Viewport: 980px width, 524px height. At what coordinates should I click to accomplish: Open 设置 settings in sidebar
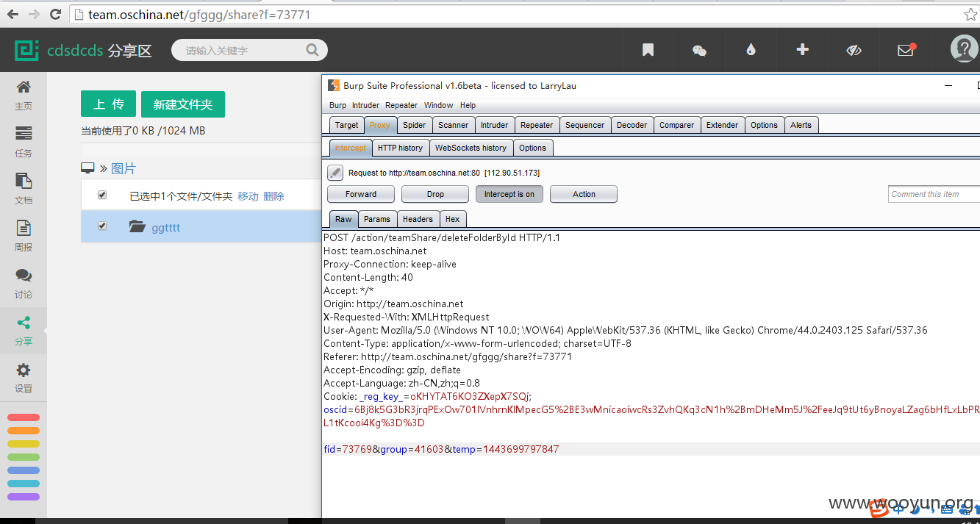[24, 378]
